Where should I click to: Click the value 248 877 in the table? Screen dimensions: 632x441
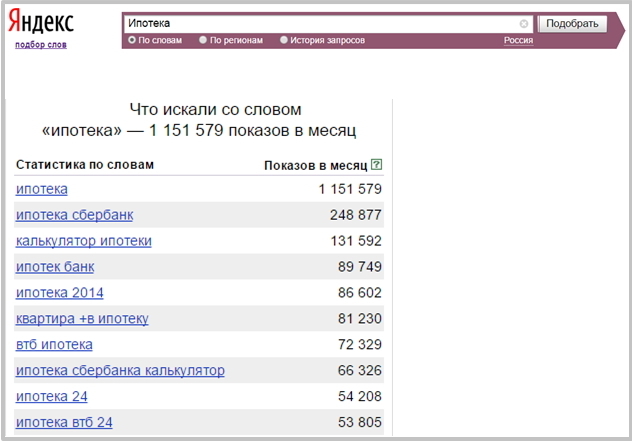point(356,215)
